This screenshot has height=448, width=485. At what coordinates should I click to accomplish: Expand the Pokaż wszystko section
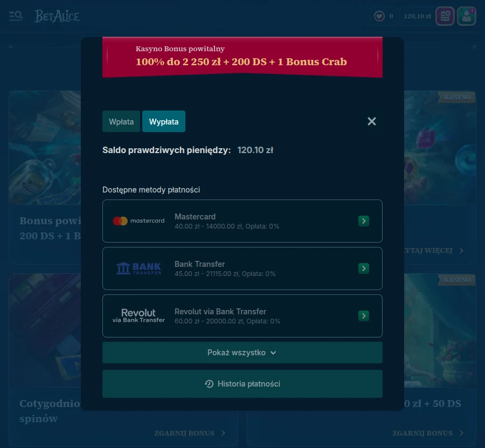tap(242, 352)
